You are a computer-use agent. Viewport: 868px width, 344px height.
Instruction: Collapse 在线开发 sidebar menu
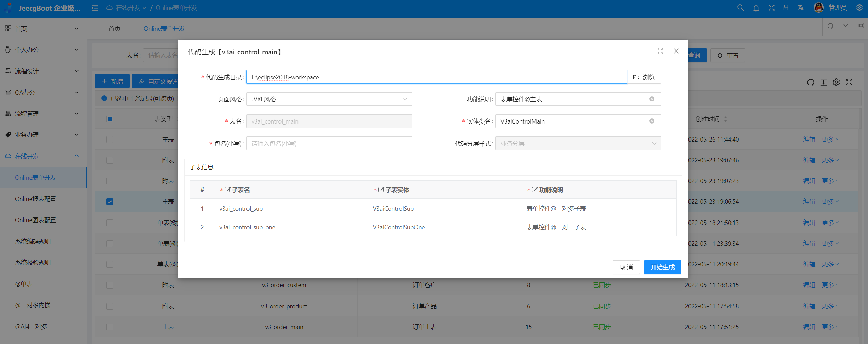43,156
